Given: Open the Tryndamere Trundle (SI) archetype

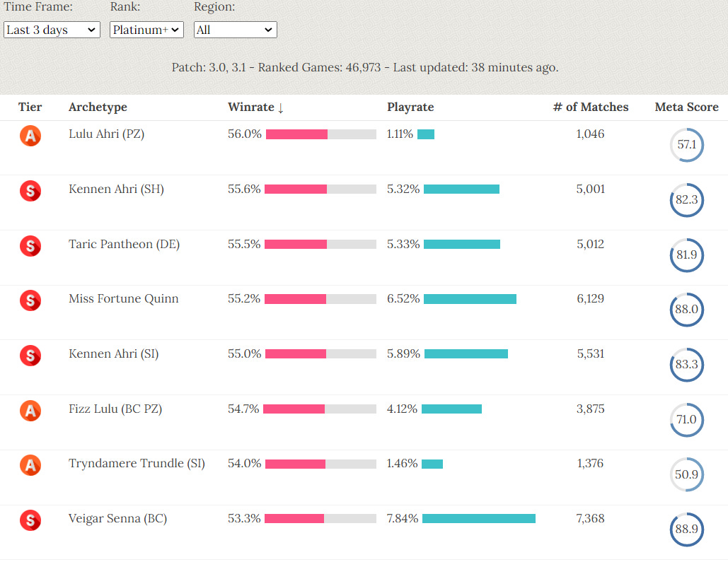Looking at the screenshot, I should tap(137, 464).
